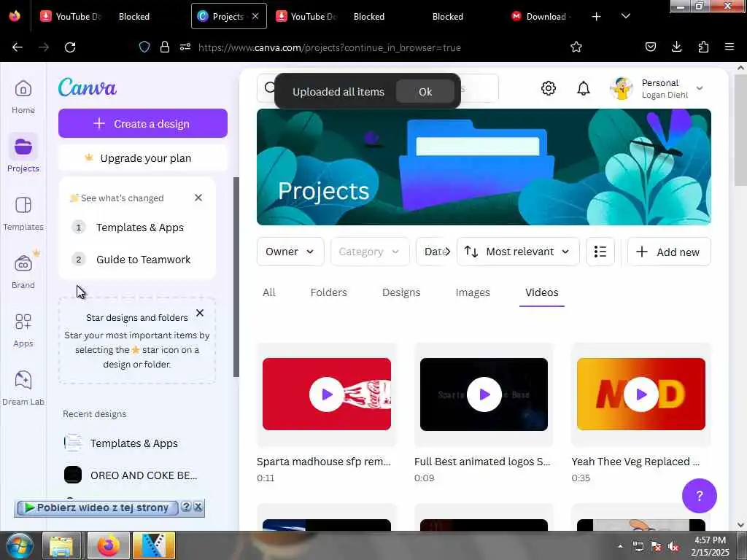Open Firefox downloads panel
This screenshot has height=560, width=747.
coord(676,47)
